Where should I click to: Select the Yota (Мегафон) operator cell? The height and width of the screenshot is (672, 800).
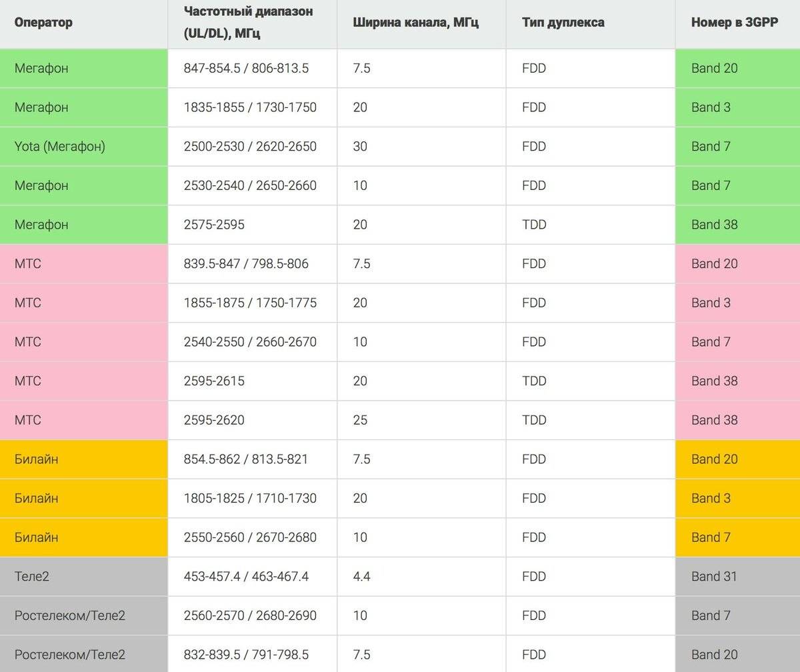(x=83, y=147)
